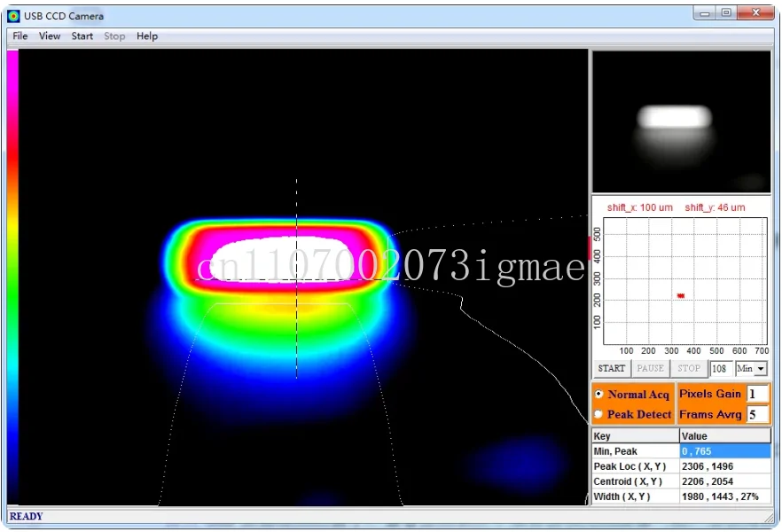The height and width of the screenshot is (532, 782).
Task: Click the USB CCD Camera app icon
Action: (13, 16)
